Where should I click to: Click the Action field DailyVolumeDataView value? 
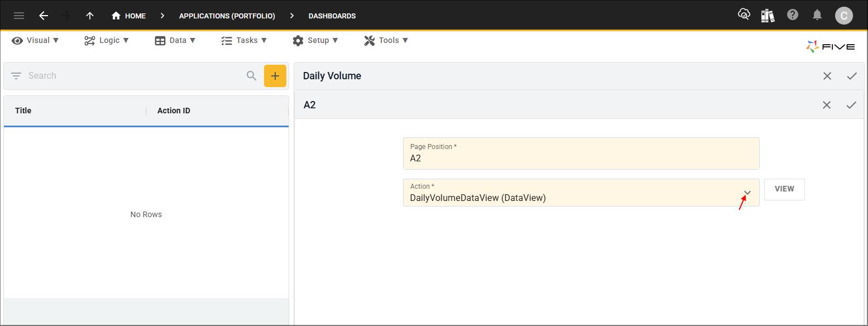pos(478,198)
